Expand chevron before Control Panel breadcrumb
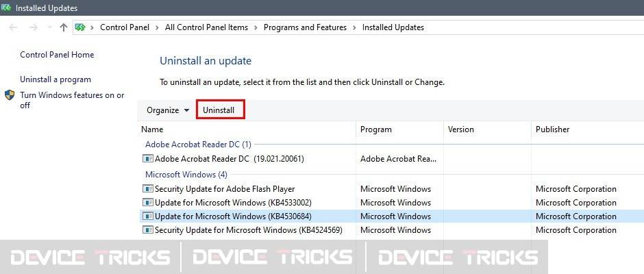The width and height of the screenshot is (644, 274). coord(92,27)
